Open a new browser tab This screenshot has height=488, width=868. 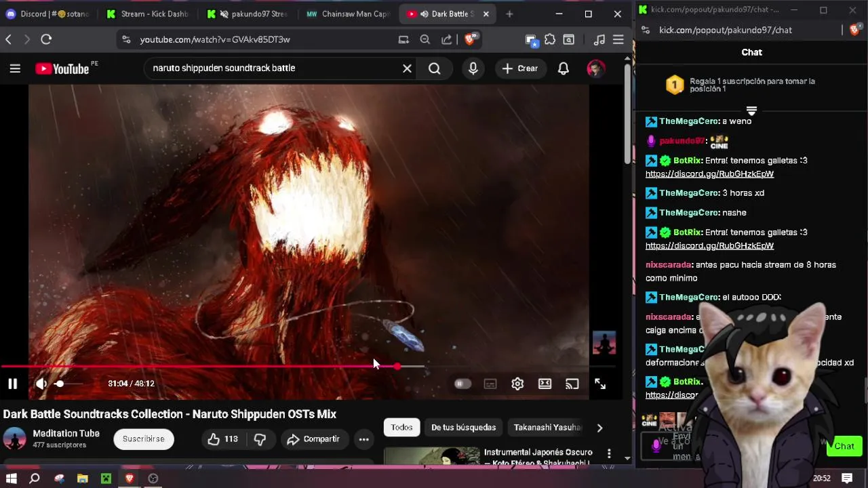pyautogui.click(x=509, y=14)
